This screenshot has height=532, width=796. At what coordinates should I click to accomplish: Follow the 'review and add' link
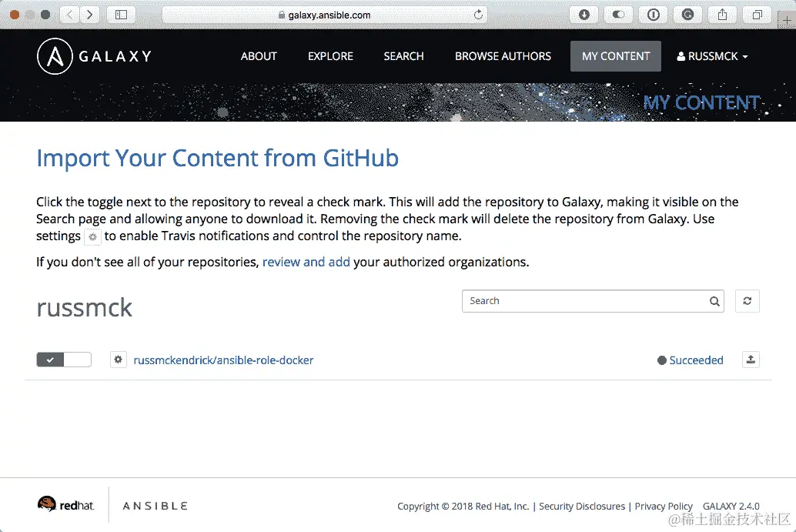click(x=306, y=262)
